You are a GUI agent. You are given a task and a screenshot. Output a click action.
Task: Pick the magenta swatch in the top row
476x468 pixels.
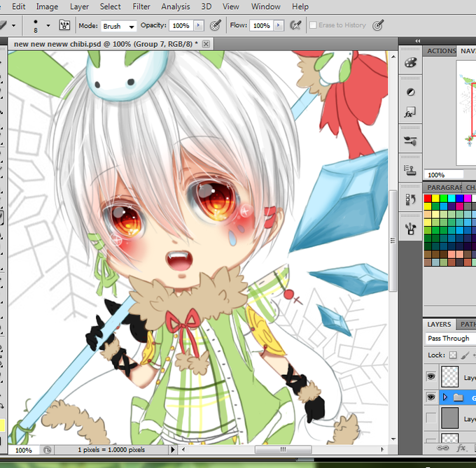click(468, 199)
